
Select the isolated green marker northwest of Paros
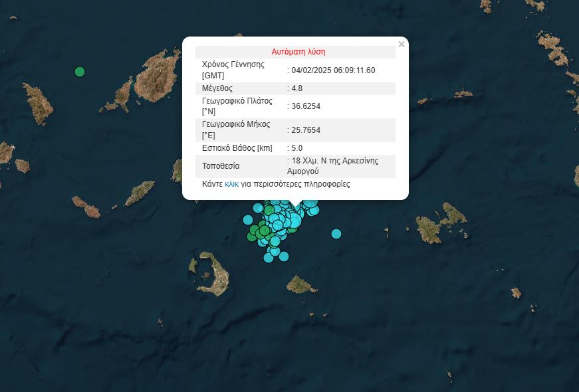(x=80, y=71)
